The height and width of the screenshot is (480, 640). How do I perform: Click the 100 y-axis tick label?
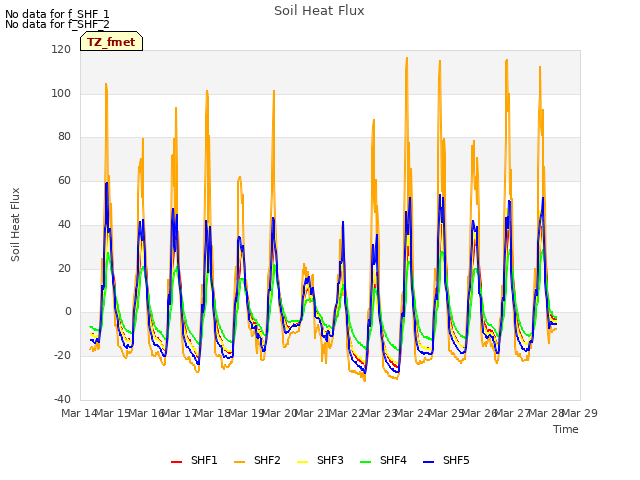click(61, 93)
